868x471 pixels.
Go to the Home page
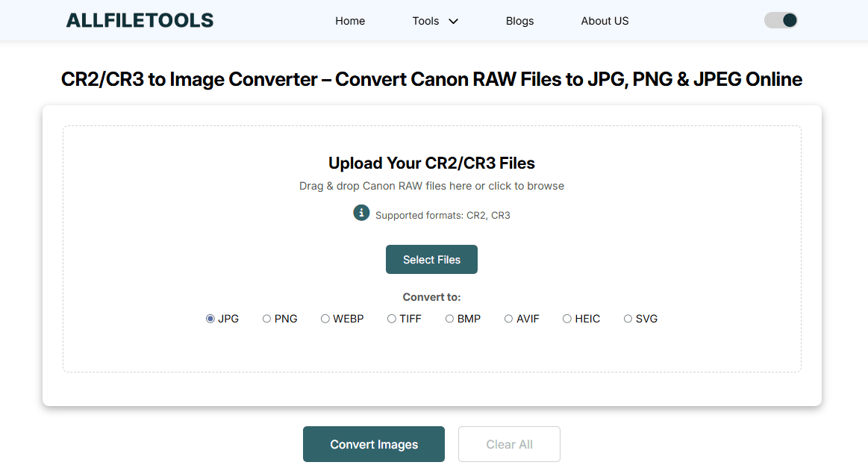pyautogui.click(x=350, y=21)
